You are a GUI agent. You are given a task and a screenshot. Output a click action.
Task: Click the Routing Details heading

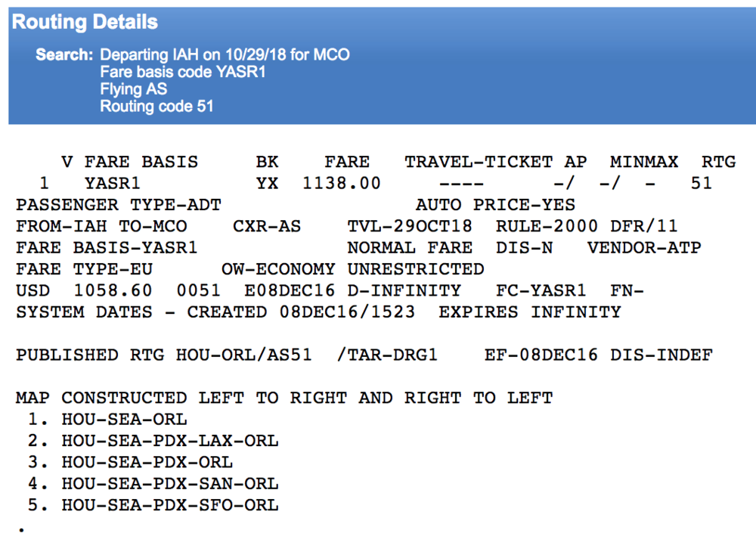(85, 22)
